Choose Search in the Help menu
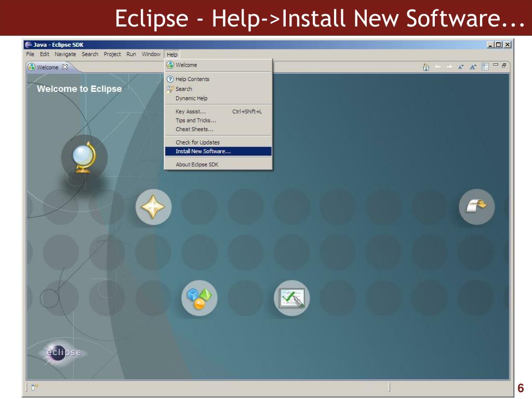The height and width of the screenshot is (399, 532). click(x=218, y=89)
